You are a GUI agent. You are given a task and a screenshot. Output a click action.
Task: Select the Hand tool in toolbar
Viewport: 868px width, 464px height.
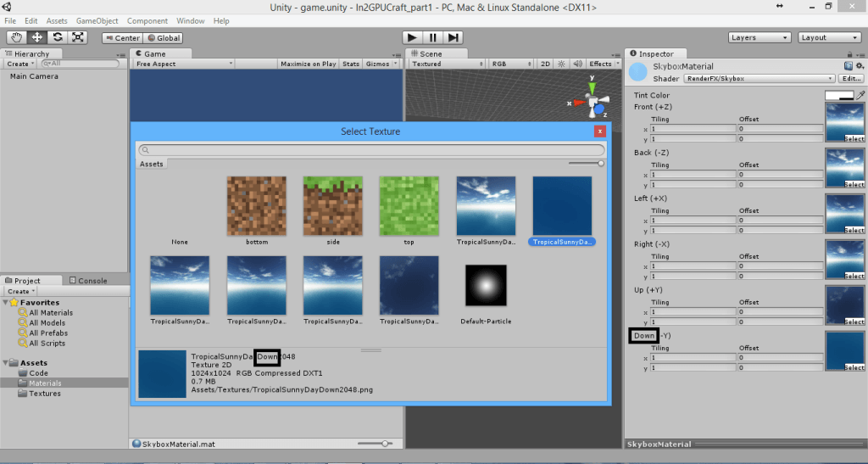click(17, 37)
